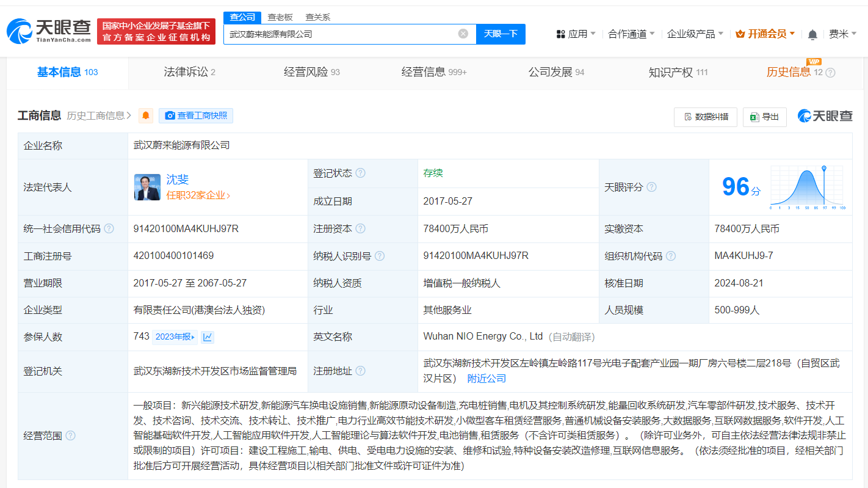Open the 参保人数 trend chart icon
868x488 pixels.
click(x=208, y=337)
